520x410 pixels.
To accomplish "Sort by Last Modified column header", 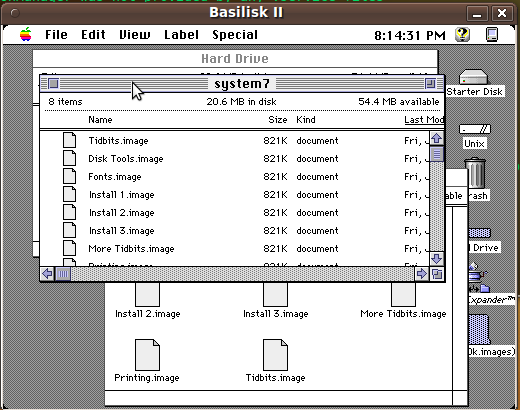I will point(424,120).
